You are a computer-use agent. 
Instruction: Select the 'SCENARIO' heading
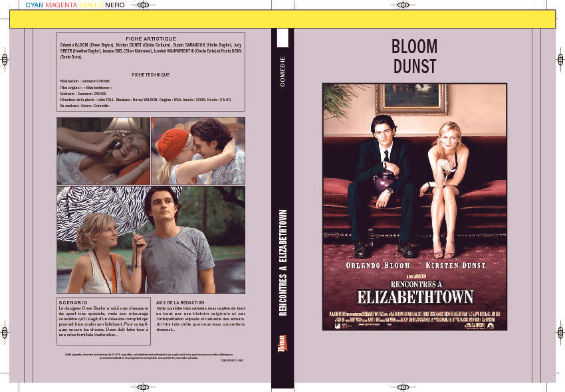coord(73,303)
